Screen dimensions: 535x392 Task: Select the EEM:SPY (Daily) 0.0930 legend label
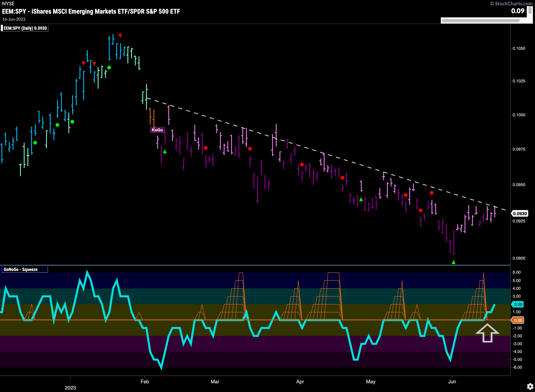(x=24, y=28)
